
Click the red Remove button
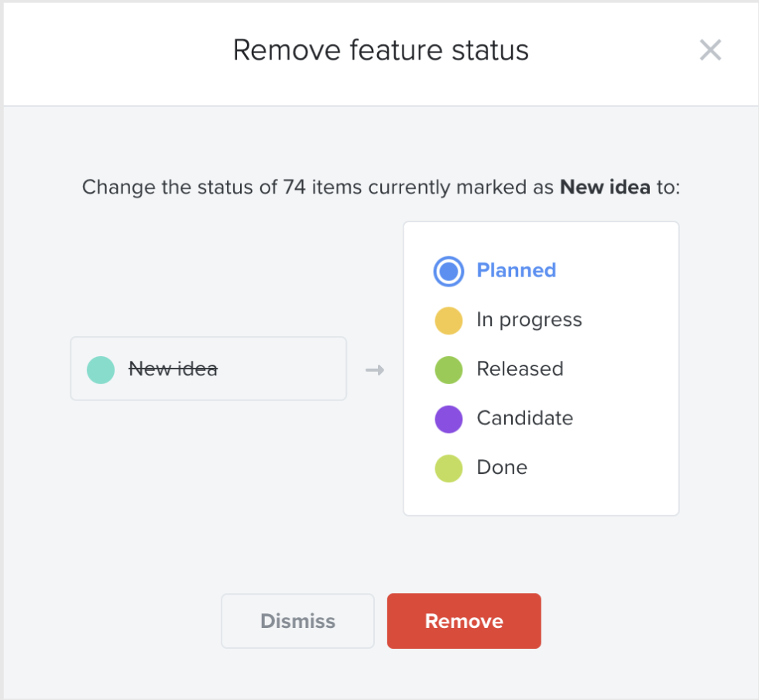click(463, 620)
